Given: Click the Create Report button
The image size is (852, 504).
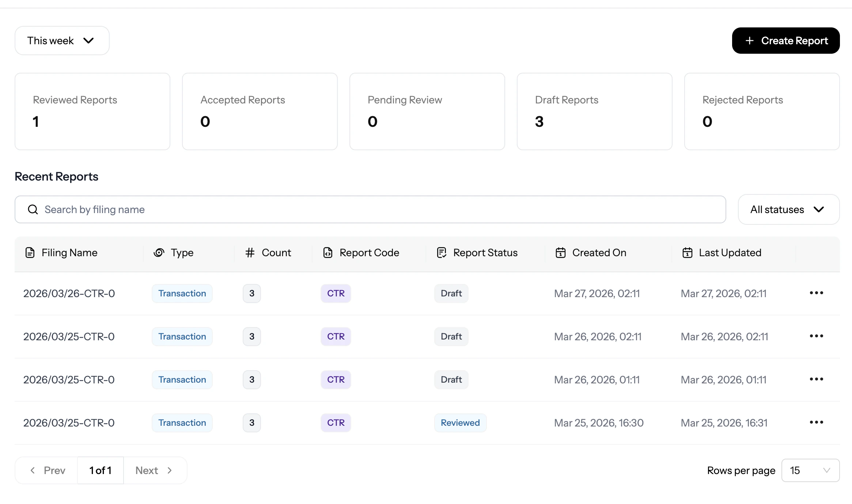Looking at the screenshot, I should [x=785, y=41].
